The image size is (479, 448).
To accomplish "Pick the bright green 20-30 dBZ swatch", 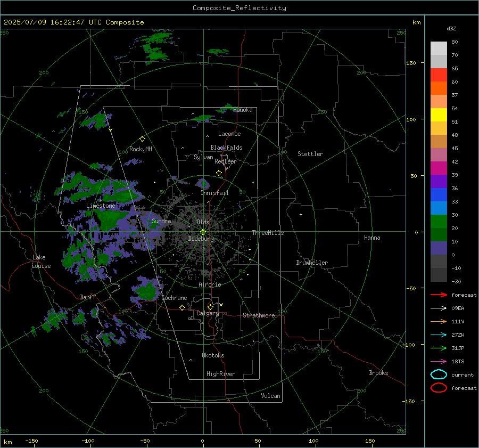I will [439, 221].
